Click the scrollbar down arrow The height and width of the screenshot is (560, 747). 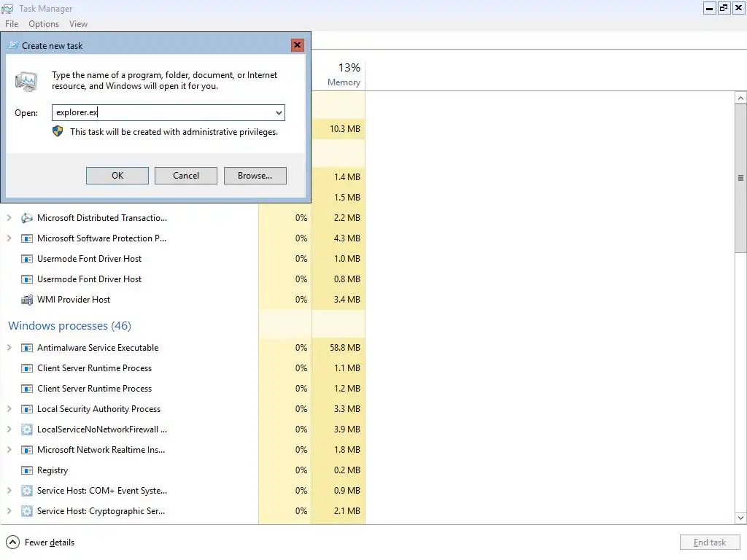click(740, 518)
